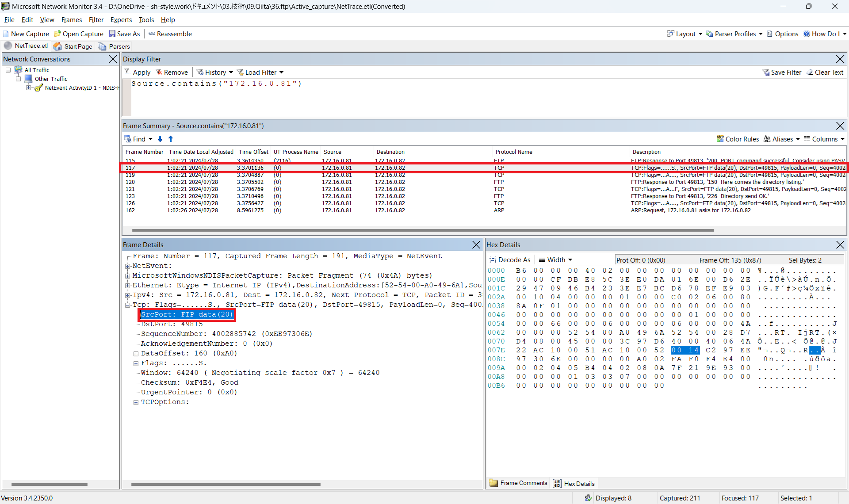
Task: Open the Load Filter dropdown
Action: click(260, 73)
